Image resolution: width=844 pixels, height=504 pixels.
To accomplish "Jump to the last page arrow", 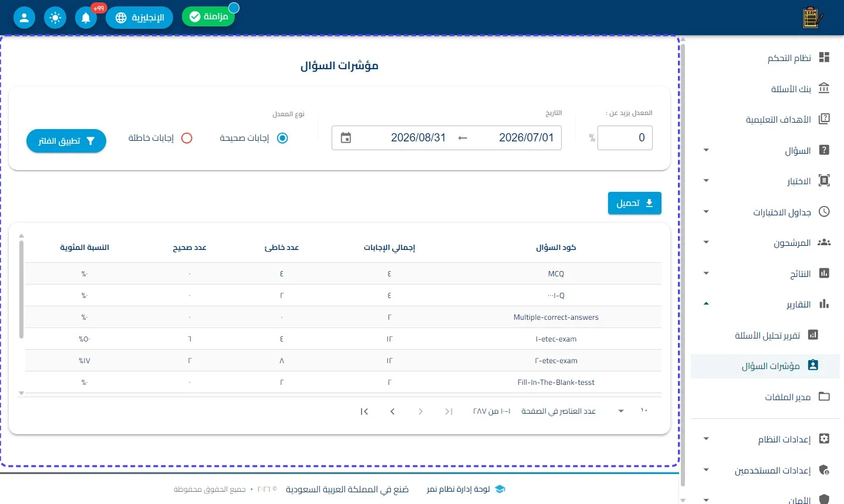I will pos(364,411).
